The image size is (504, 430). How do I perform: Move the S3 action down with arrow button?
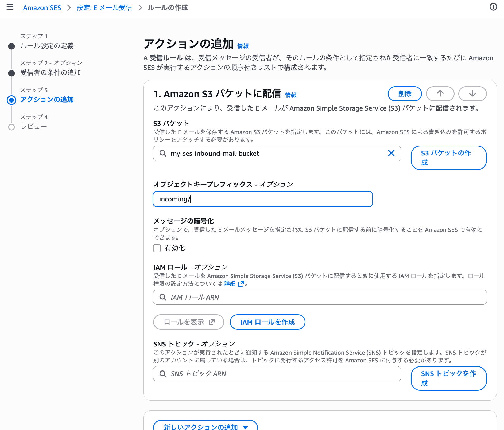[472, 93]
